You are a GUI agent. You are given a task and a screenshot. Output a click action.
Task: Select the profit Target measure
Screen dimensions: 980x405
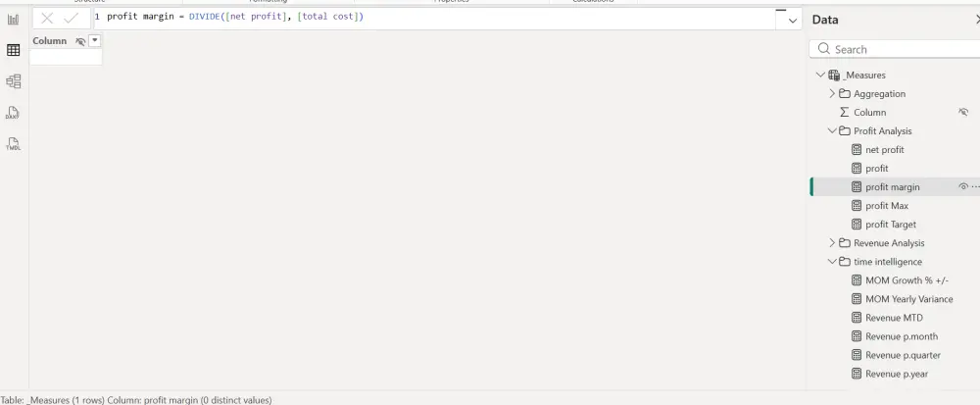coord(890,225)
